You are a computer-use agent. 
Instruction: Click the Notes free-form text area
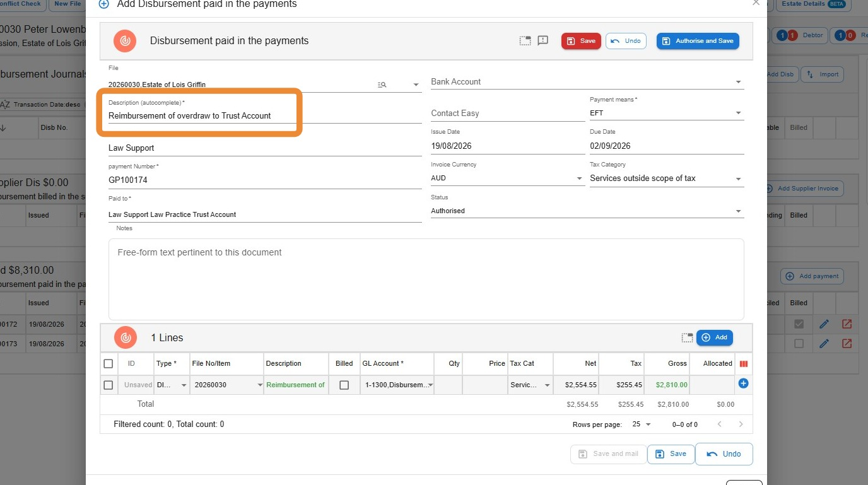[426, 279]
